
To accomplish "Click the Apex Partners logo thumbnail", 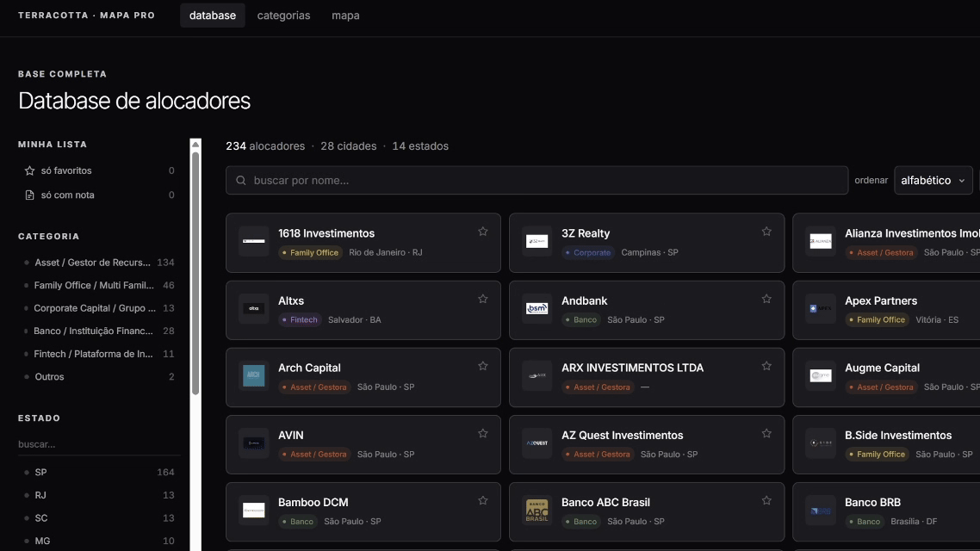I will click(821, 308).
